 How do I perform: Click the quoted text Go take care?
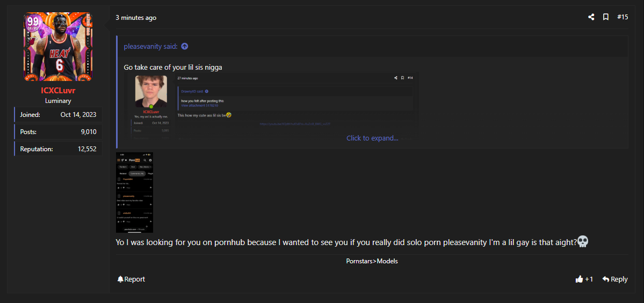click(x=173, y=67)
